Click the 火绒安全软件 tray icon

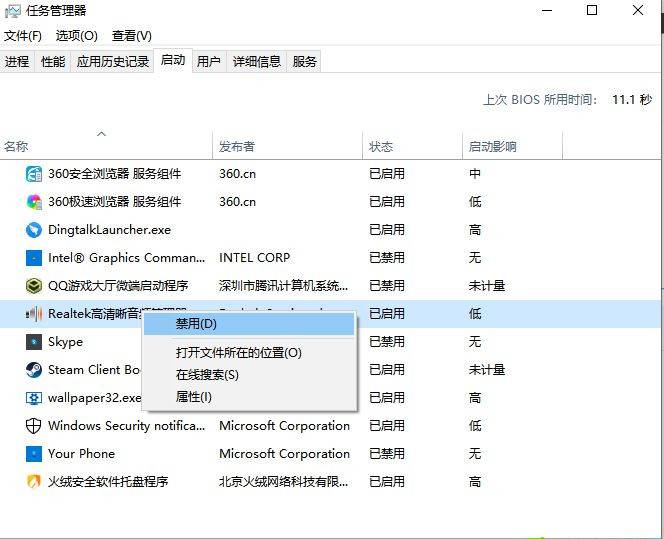[x=33, y=482]
